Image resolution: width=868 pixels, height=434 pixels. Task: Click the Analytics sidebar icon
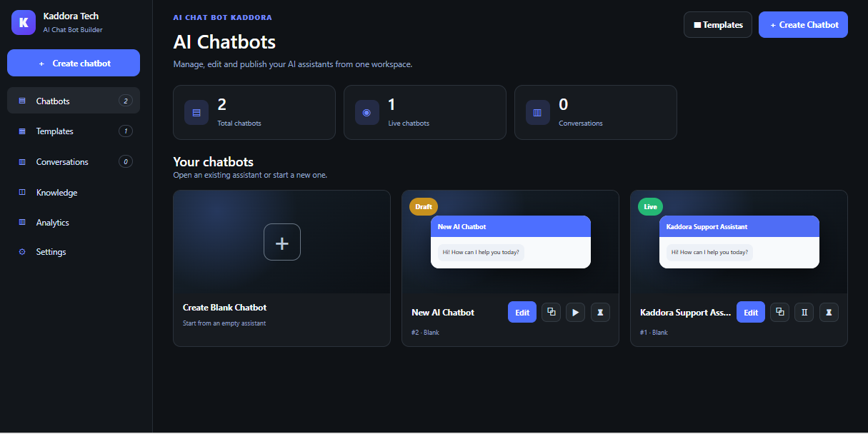(x=21, y=223)
